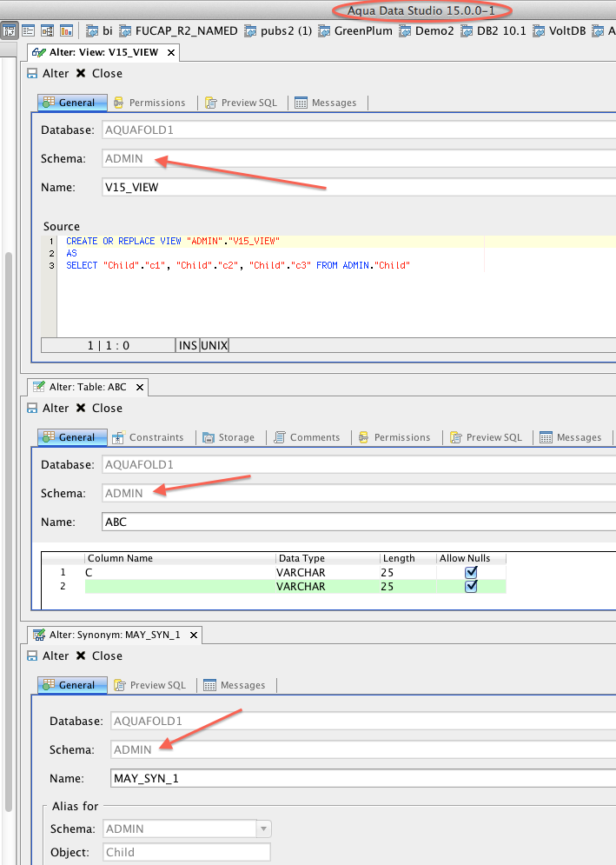Image resolution: width=616 pixels, height=865 pixels.
Task: Open Preview SQL tab in Synonym panel
Action: pyautogui.click(x=150, y=685)
